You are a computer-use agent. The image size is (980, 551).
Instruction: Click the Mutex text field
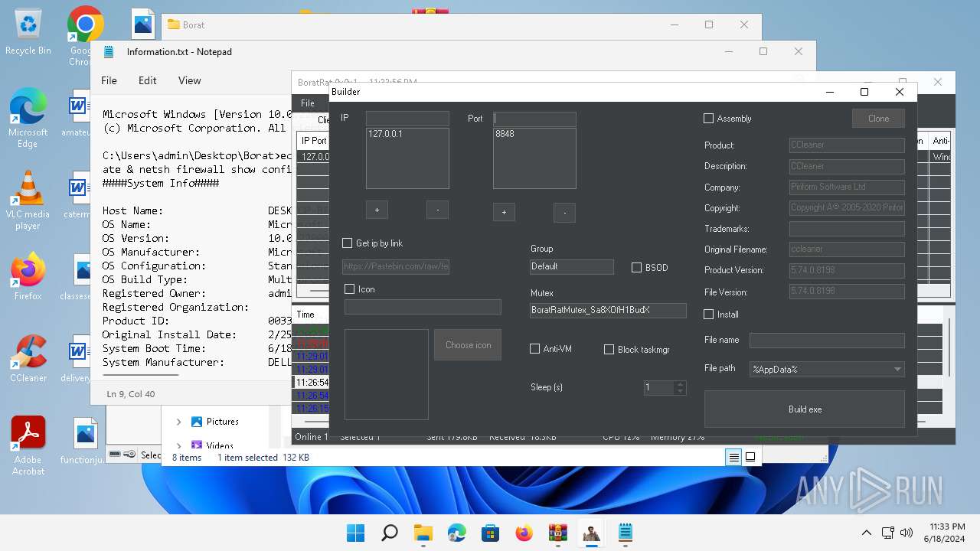pyautogui.click(x=608, y=310)
